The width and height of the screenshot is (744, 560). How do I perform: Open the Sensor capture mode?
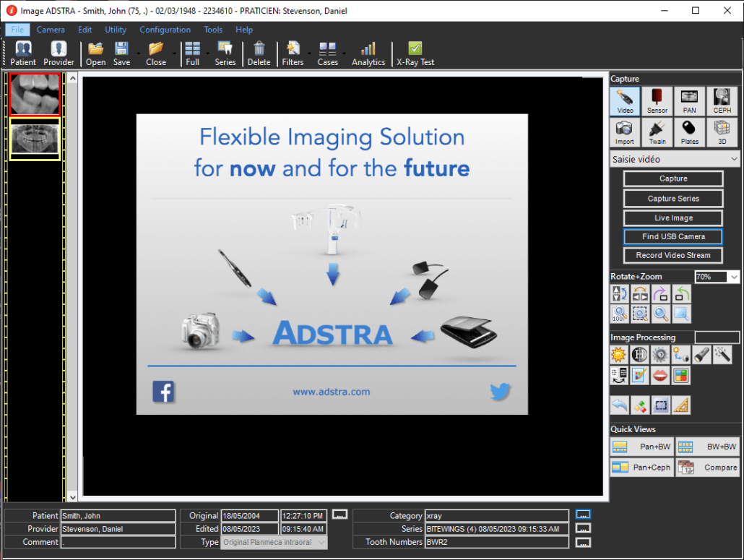[x=657, y=101]
